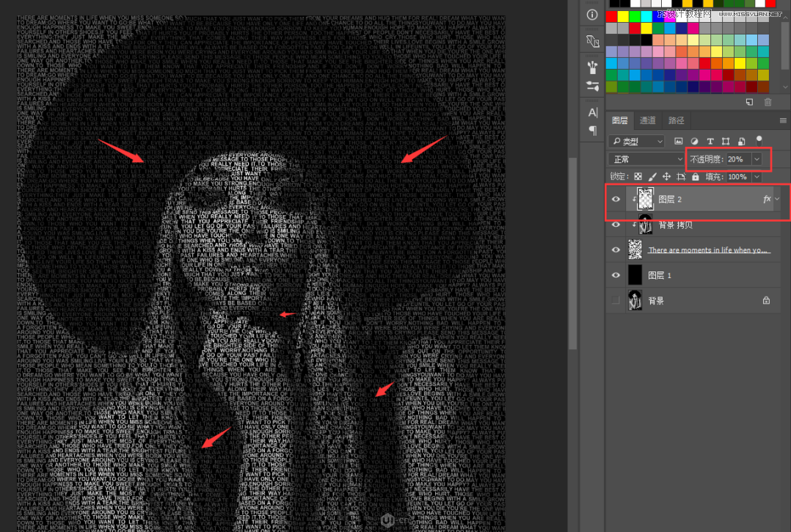Hide the 图层 2 layer
The height and width of the screenshot is (532, 791).
tap(616, 199)
